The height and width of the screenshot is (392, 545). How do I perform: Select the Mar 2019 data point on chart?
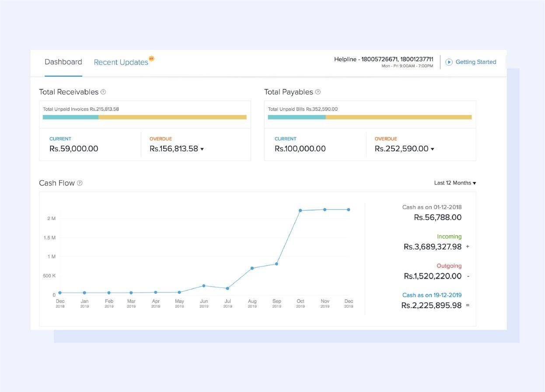(x=131, y=293)
